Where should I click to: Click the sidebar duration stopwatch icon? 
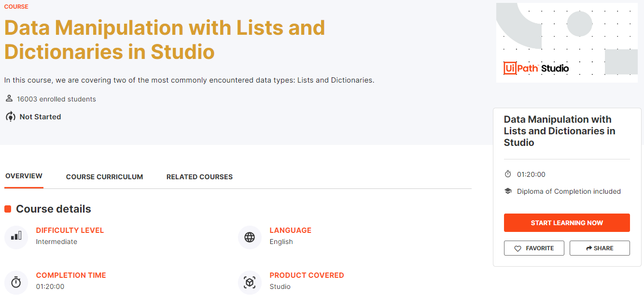tap(508, 174)
